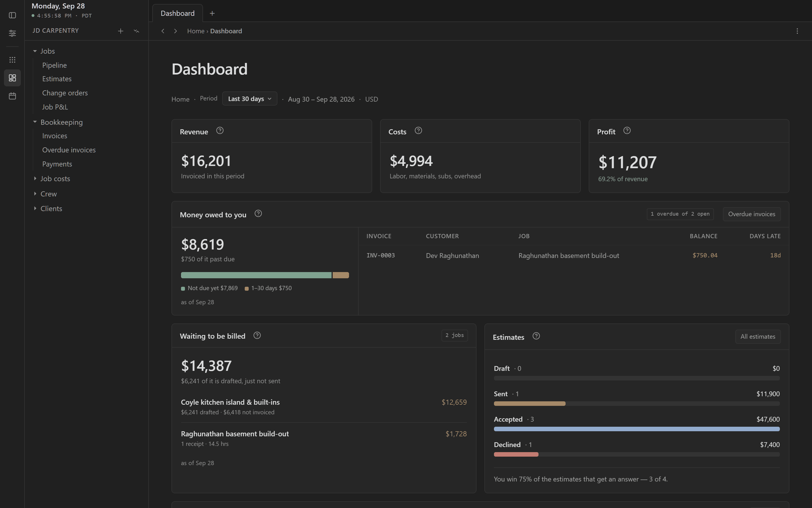The height and width of the screenshot is (508, 812).
Task: Select the dashboard layout icon
Action: pyautogui.click(x=12, y=78)
